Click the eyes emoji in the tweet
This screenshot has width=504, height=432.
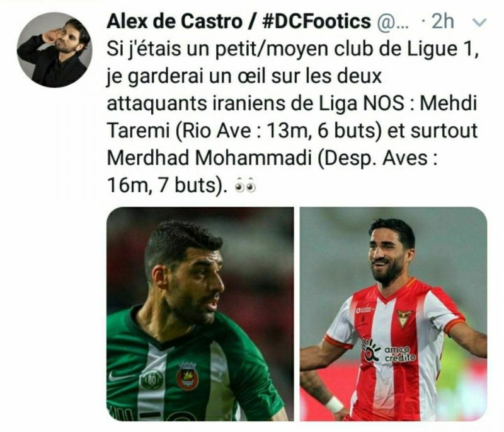click(x=246, y=185)
